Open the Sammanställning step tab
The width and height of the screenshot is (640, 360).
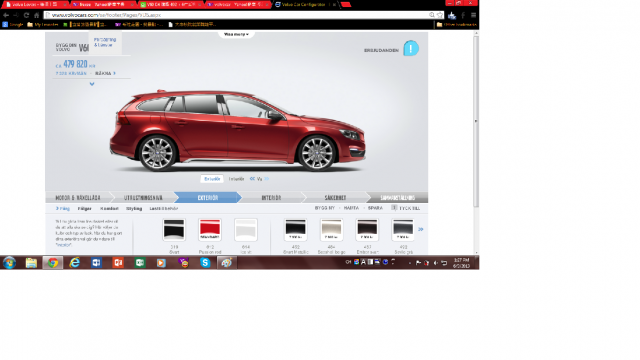398,198
